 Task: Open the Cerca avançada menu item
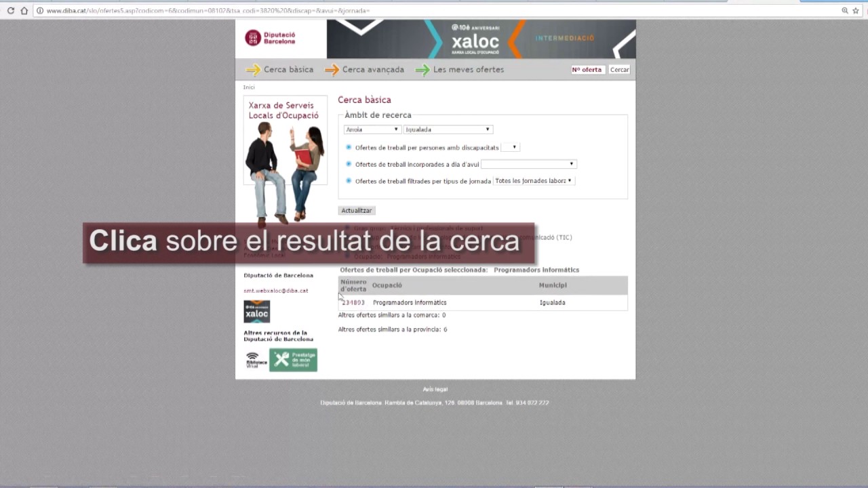tap(373, 70)
